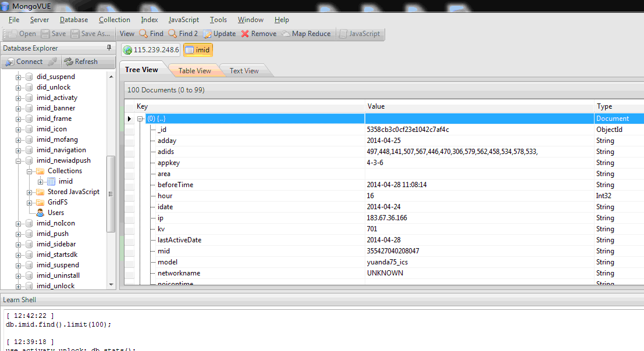Click the explorer scrollbar up arrow
Viewport: 644px width, 351px height.
click(111, 77)
